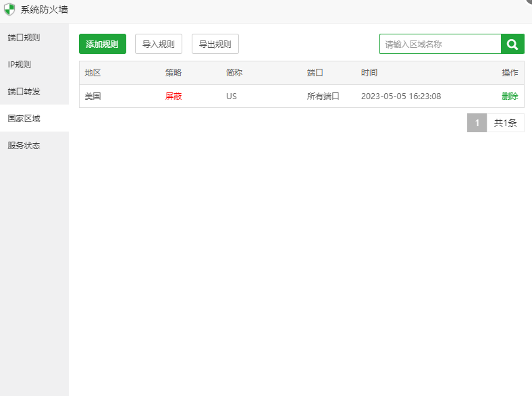
Task: Click the firewall shield logo icon
Action: [9, 9]
